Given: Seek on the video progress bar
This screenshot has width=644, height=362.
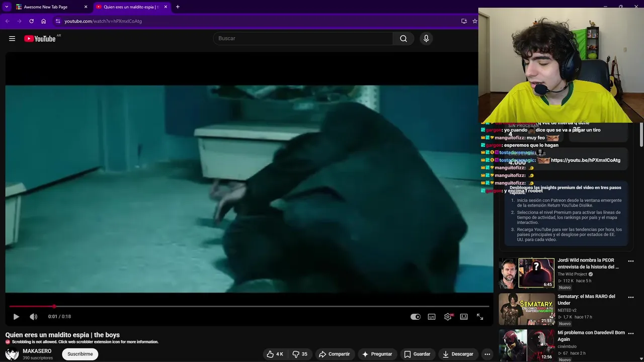Looking at the screenshot, I should point(249,306).
